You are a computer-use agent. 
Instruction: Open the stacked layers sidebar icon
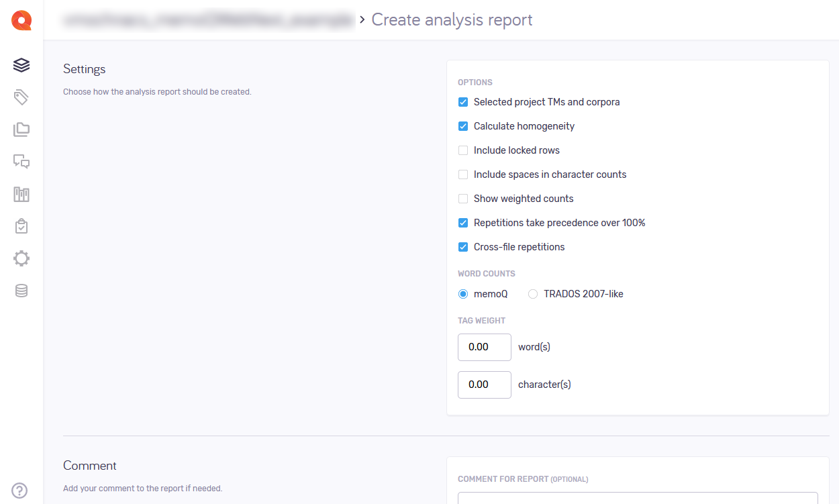coord(21,65)
